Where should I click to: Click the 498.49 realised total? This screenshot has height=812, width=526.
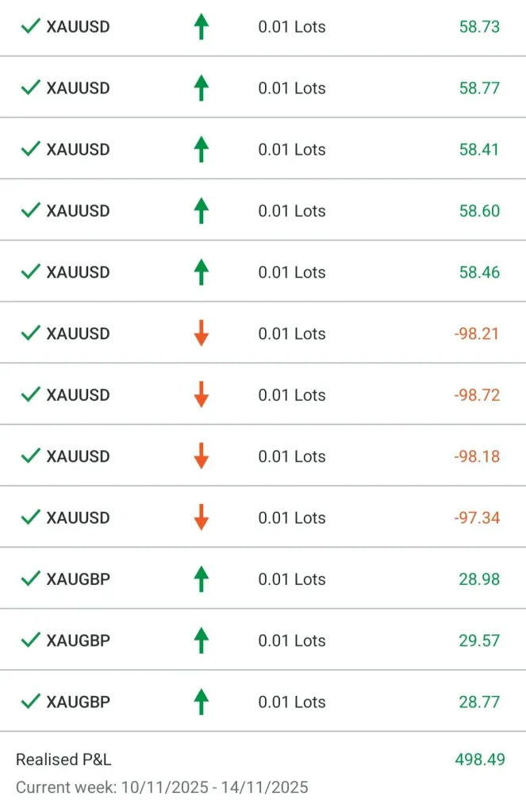(x=480, y=760)
